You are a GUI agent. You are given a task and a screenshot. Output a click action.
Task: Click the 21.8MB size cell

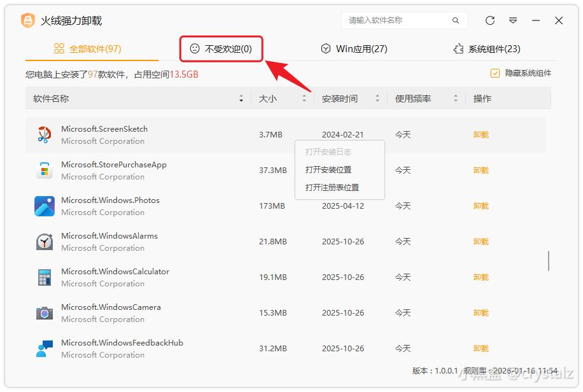273,242
